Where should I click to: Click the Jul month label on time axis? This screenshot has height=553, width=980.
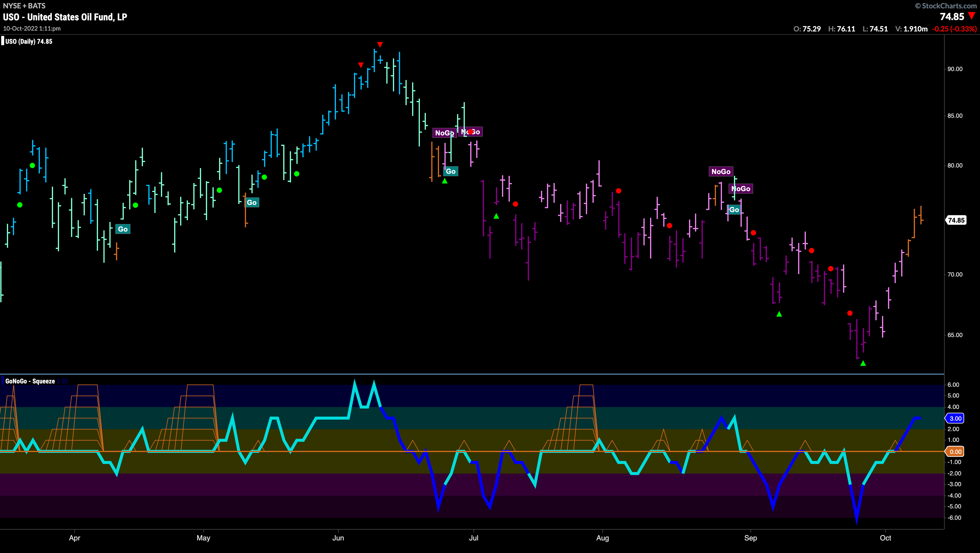click(x=474, y=538)
